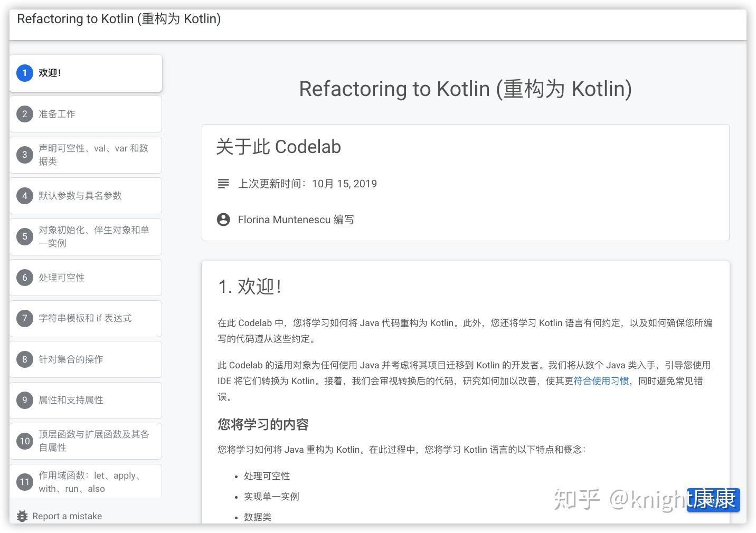Click the author account icon

tap(223, 220)
